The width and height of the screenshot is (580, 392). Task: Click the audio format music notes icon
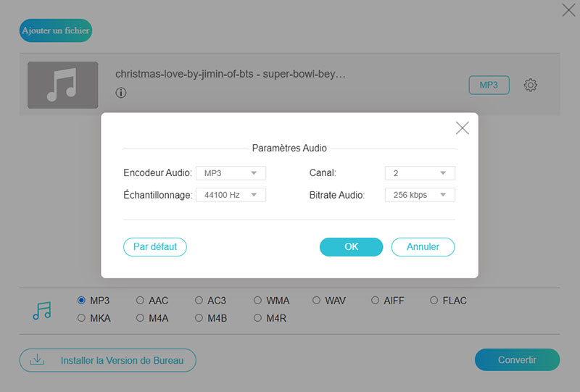[42, 310]
